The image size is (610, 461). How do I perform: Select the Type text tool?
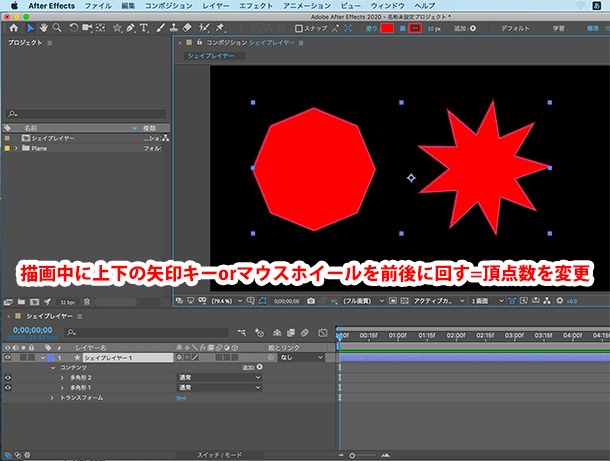pos(144,28)
